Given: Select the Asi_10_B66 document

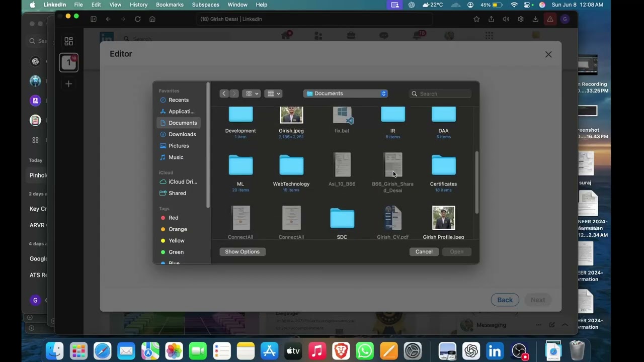Looking at the screenshot, I should tap(342, 170).
